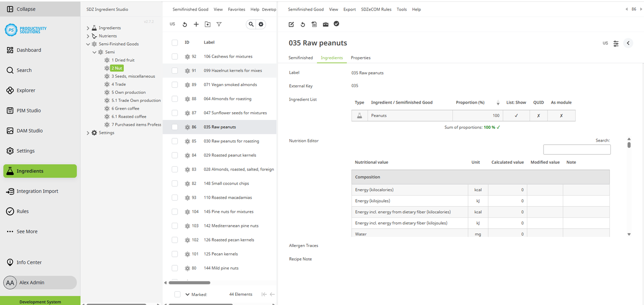Select the add (plus) icon to create an item
Viewport: 644px width, 305px height.
196,24
